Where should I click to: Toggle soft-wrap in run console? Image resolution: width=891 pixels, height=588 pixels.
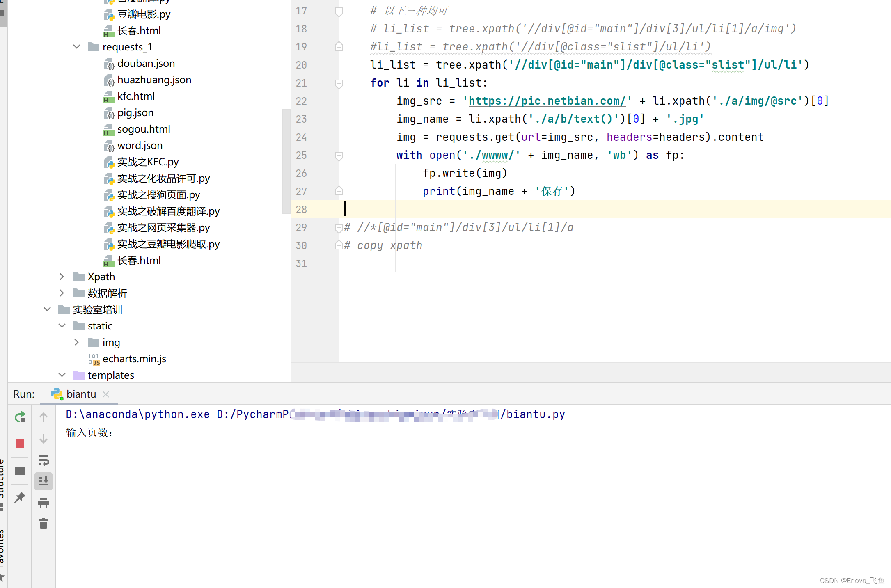pyautogui.click(x=44, y=460)
